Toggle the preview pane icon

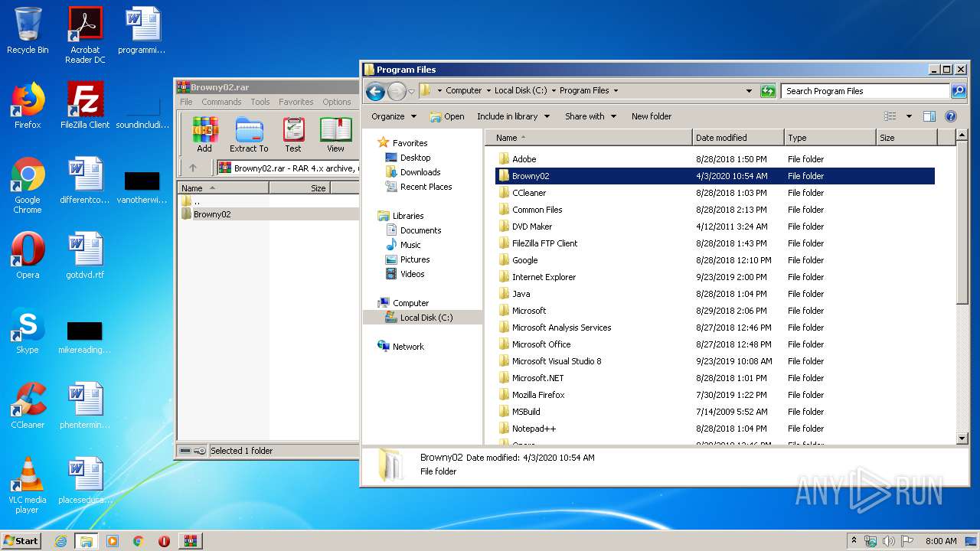pos(929,116)
